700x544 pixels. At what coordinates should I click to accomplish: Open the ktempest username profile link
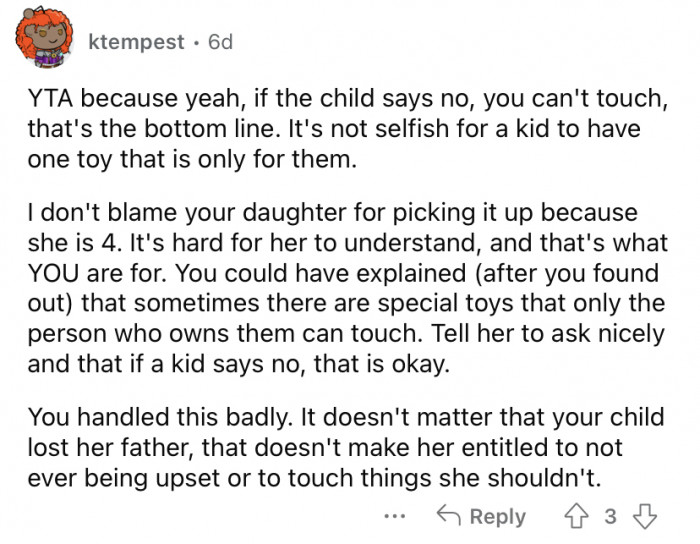(x=136, y=42)
